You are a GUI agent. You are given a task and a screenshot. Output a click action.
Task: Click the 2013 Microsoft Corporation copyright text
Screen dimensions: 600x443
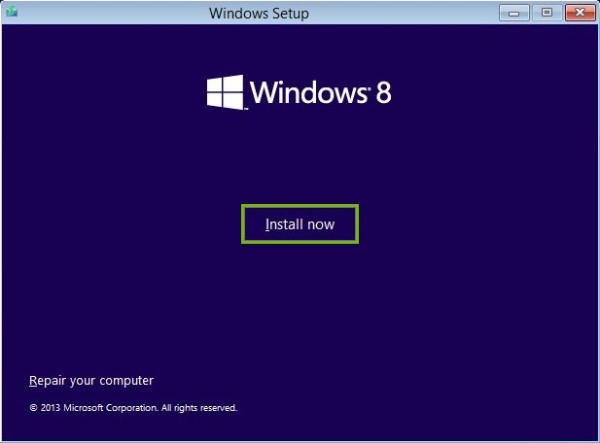point(133,408)
